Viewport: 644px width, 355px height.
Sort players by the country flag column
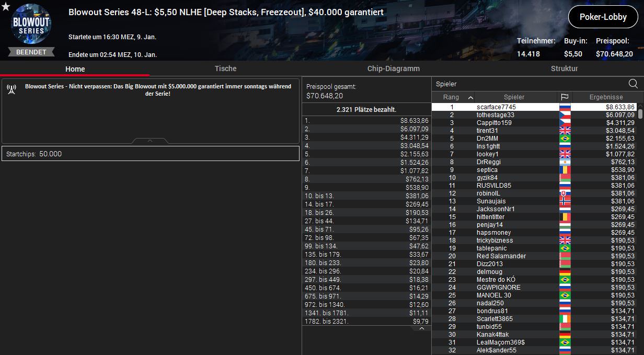pyautogui.click(x=565, y=97)
